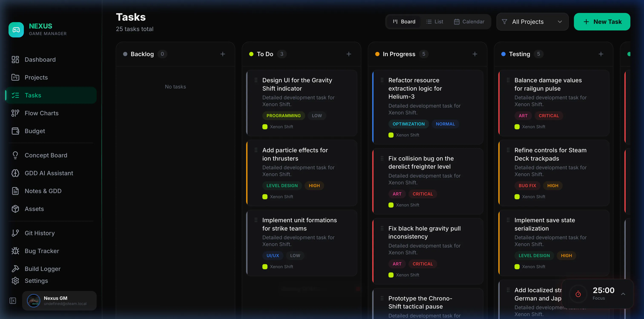
Task: Open the All Projects filter dropdown
Action: [532, 22]
